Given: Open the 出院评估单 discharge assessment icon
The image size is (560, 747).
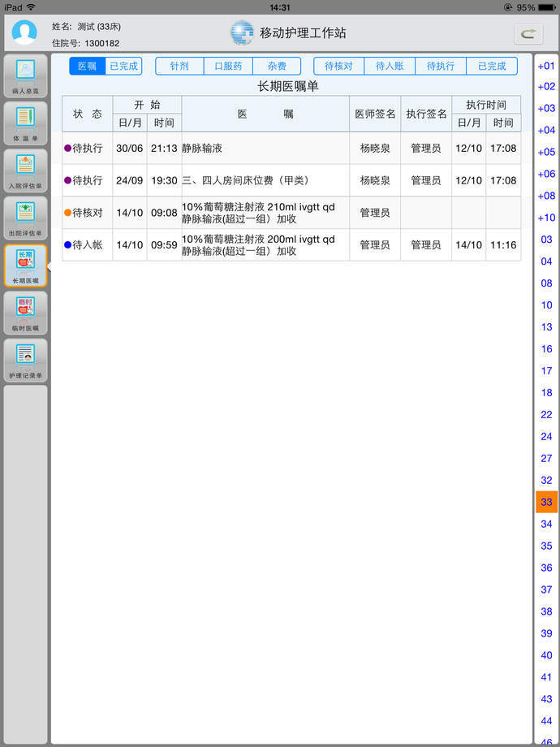Looking at the screenshot, I should [25, 218].
